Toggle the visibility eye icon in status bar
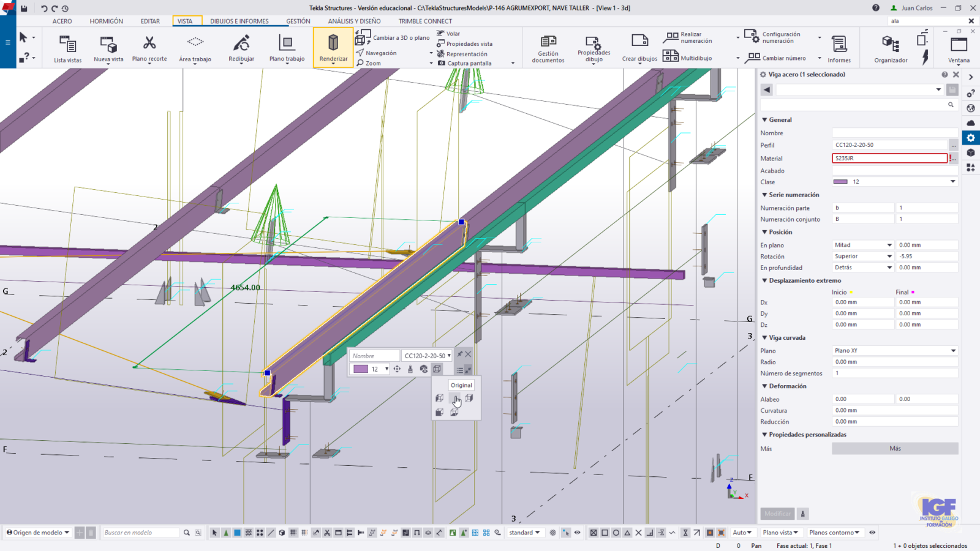The width and height of the screenshot is (980, 551). click(872, 533)
